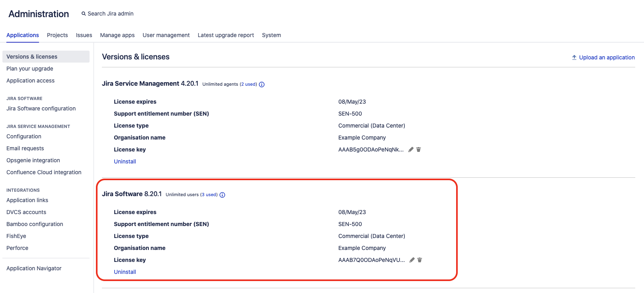Click license key value AAAB7Q0ODAoPeNqVU...

click(x=371, y=260)
